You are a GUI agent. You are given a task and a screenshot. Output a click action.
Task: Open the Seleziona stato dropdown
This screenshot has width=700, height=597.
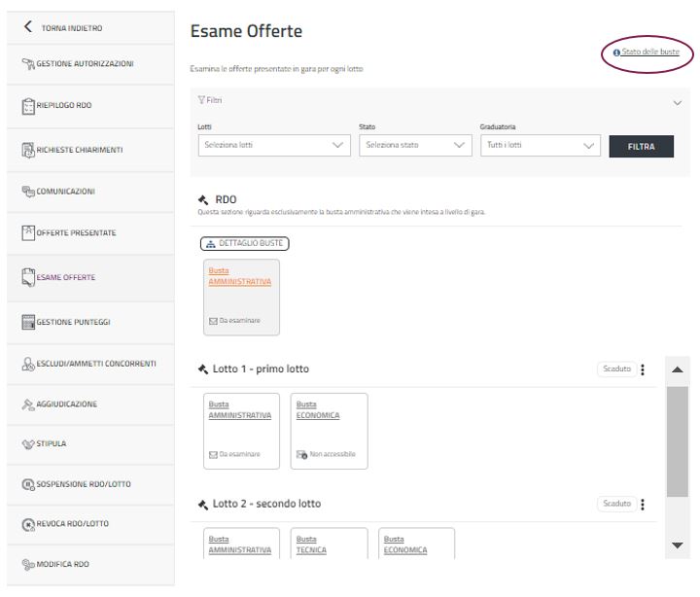pos(413,146)
